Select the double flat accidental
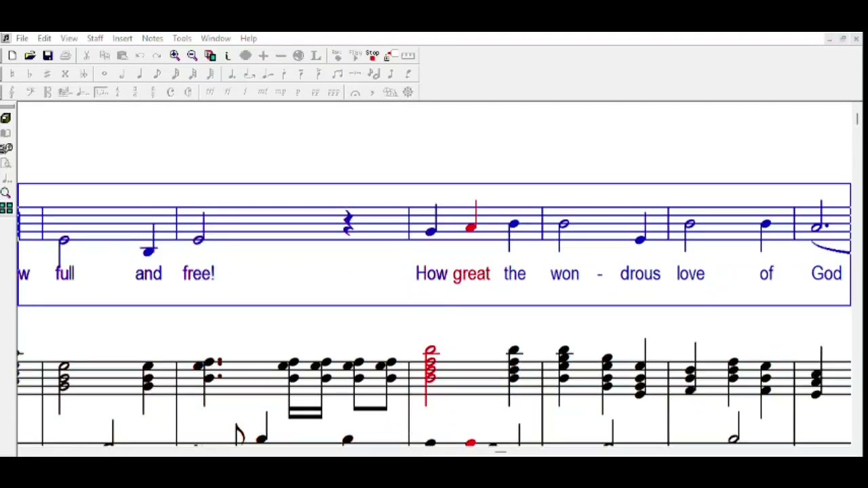Image resolution: width=868 pixels, height=488 pixels. tap(83, 74)
